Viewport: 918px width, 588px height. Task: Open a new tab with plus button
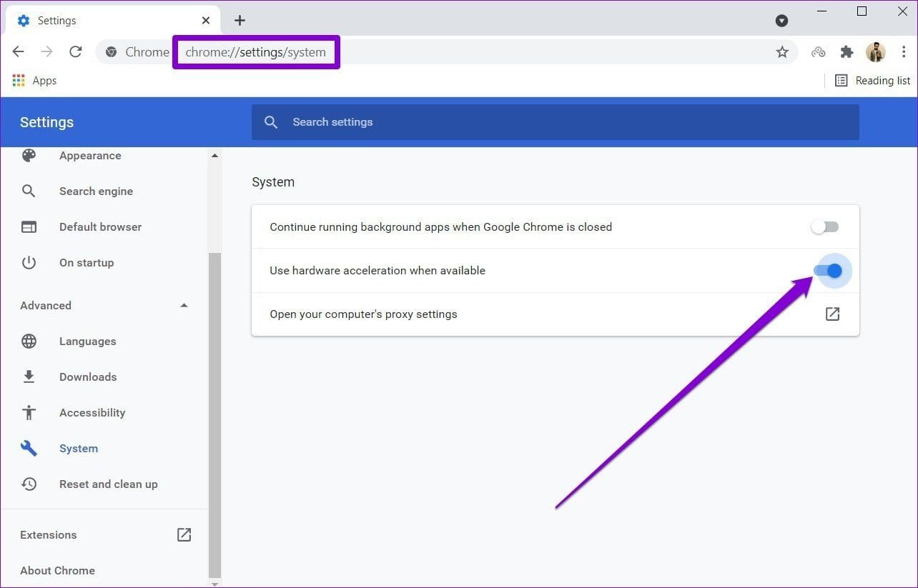(240, 20)
